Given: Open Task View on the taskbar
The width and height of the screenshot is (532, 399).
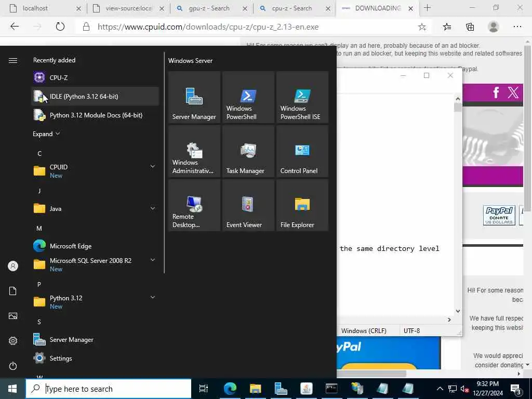Looking at the screenshot, I should pos(204,389).
